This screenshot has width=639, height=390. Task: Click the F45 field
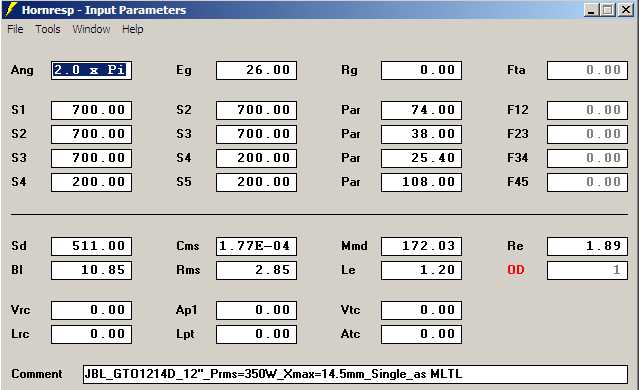tap(587, 182)
